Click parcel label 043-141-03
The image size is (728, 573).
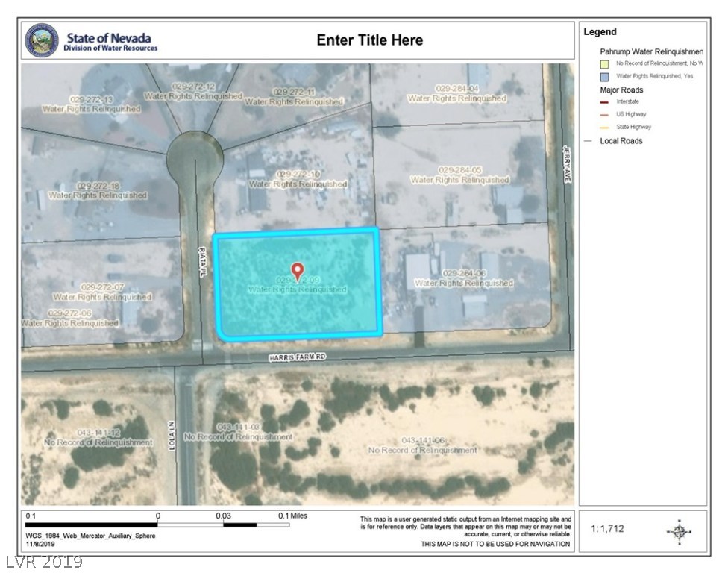click(239, 428)
